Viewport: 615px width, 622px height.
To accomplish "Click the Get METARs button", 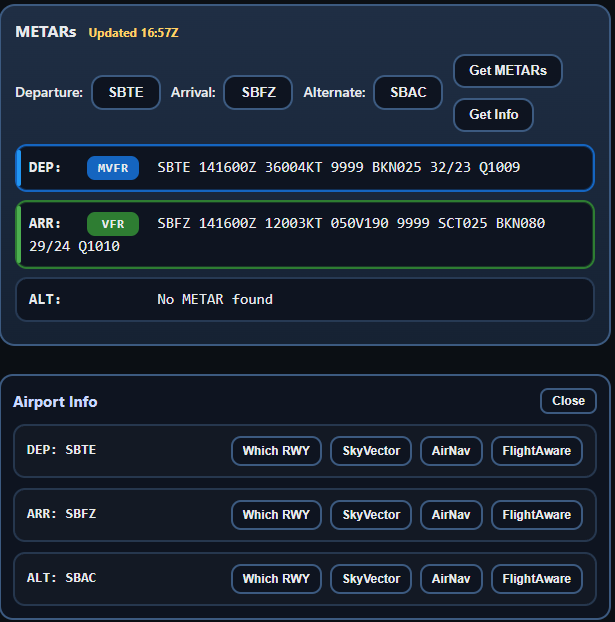I will click(x=507, y=71).
